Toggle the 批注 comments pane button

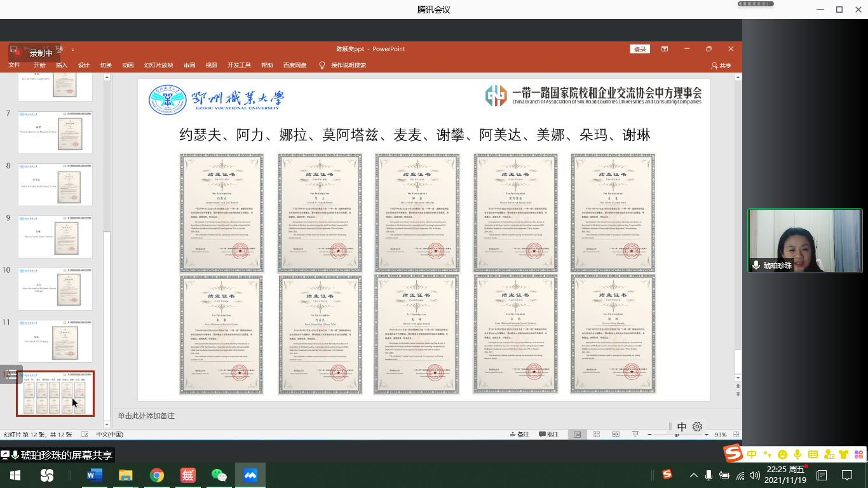click(x=549, y=435)
